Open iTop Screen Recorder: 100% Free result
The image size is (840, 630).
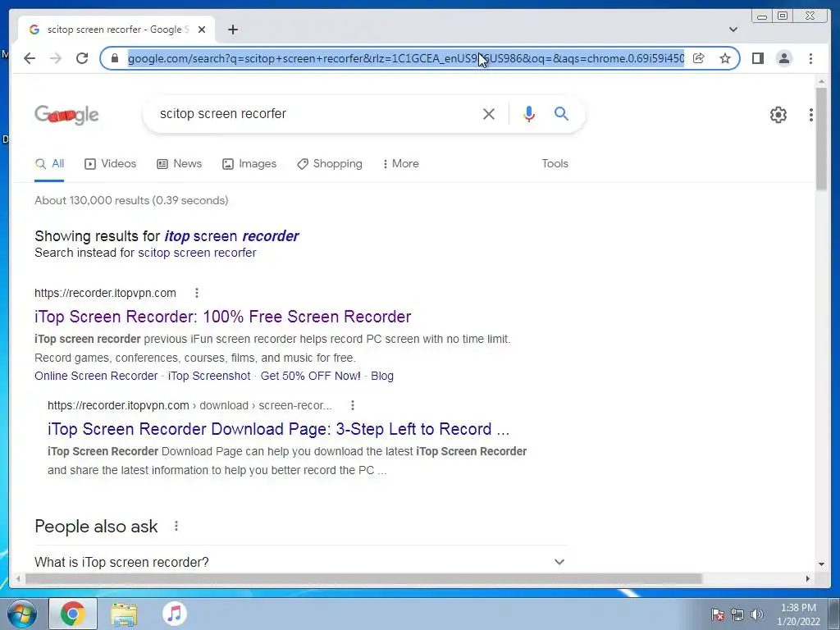coord(223,317)
